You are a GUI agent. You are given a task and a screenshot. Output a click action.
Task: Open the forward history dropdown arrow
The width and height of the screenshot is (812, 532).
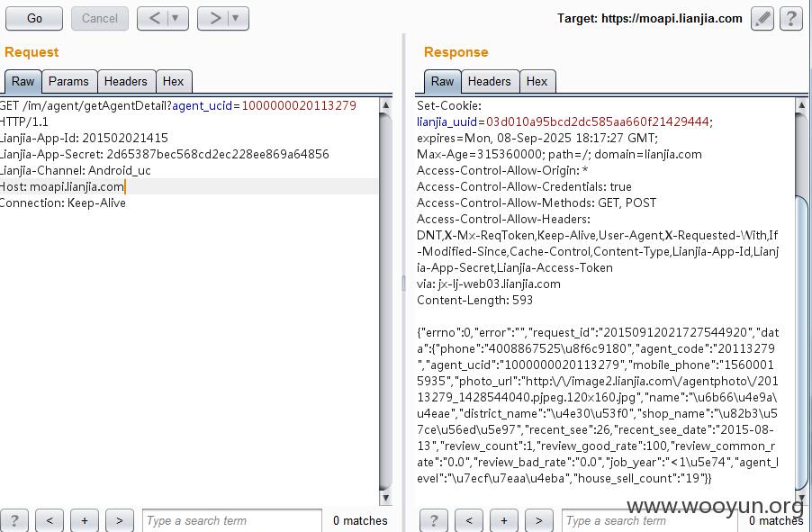(236, 19)
